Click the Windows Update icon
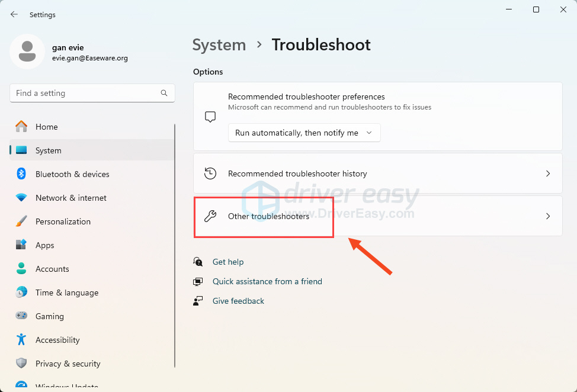Screen dimensions: 577x392 (x=22, y=385)
